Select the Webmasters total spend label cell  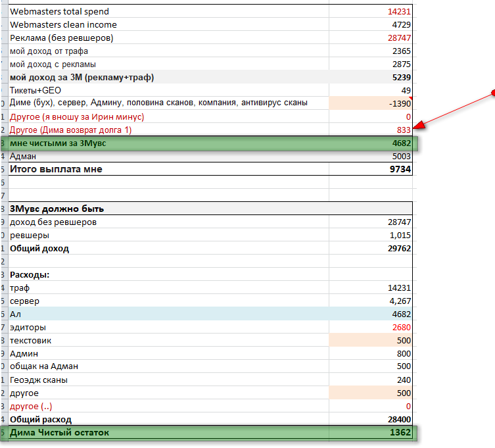pos(59,12)
